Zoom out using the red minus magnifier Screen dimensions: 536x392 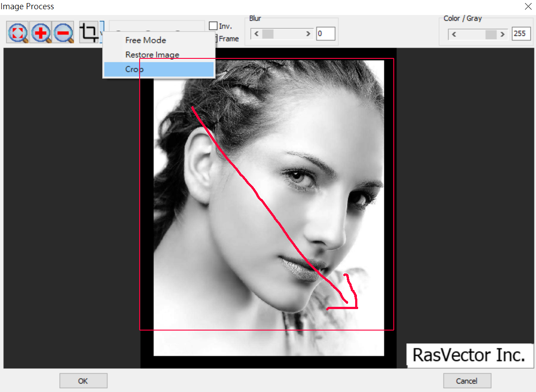[63, 32]
